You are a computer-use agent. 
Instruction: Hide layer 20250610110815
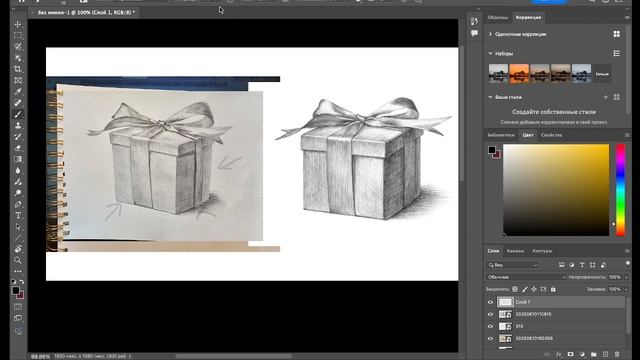[x=491, y=314]
